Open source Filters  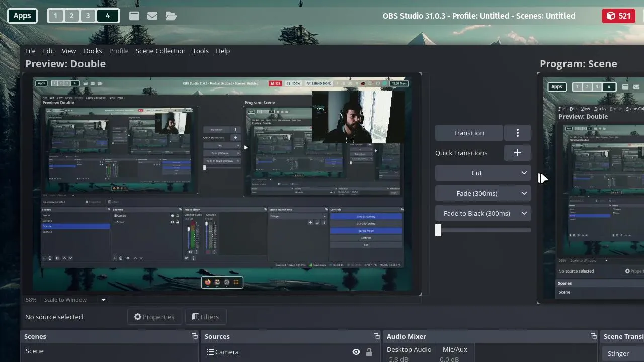pyautogui.click(x=205, y=317)
